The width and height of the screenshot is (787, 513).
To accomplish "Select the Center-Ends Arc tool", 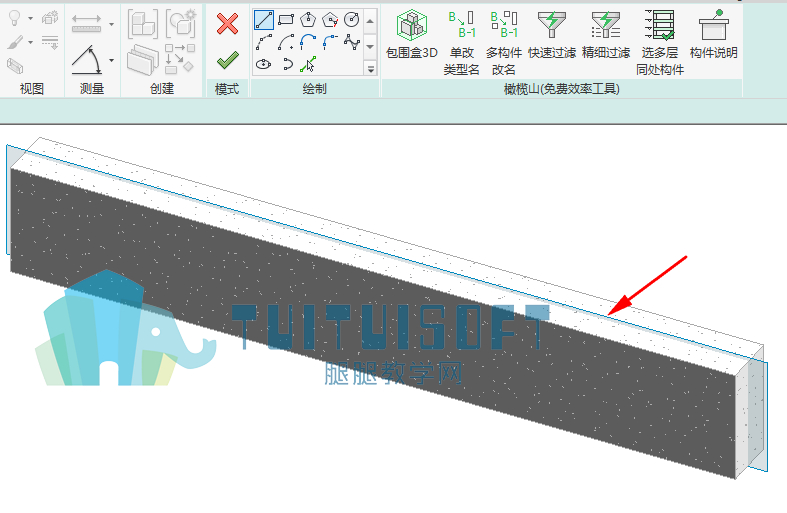I will 286,42.
